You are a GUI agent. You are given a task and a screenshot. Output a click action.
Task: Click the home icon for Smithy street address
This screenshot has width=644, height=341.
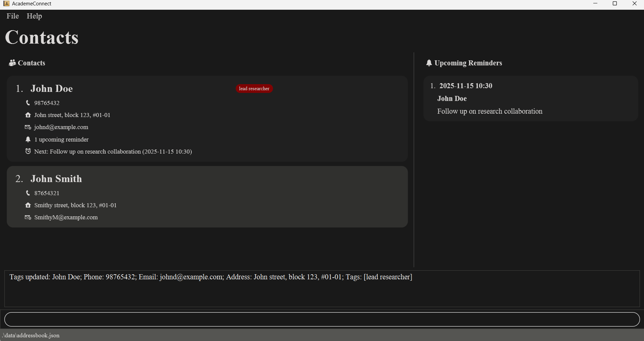tap(28, 205)
